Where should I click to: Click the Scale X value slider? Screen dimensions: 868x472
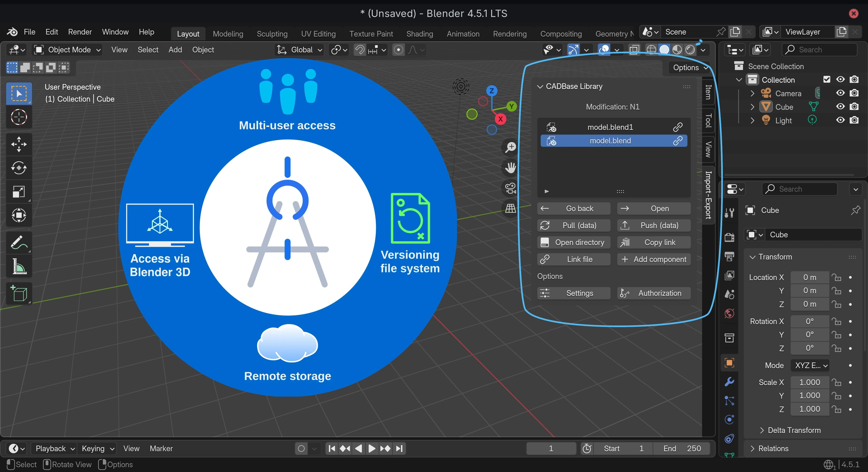coord(810,382)
